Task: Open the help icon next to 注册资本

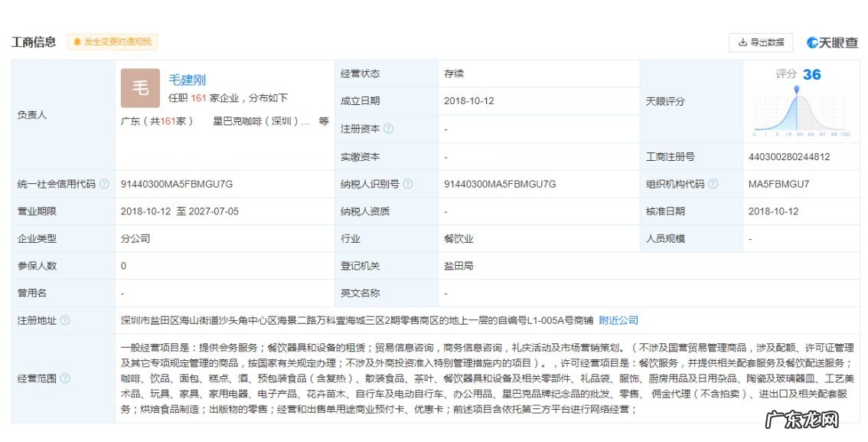Action: click(389, 128)
